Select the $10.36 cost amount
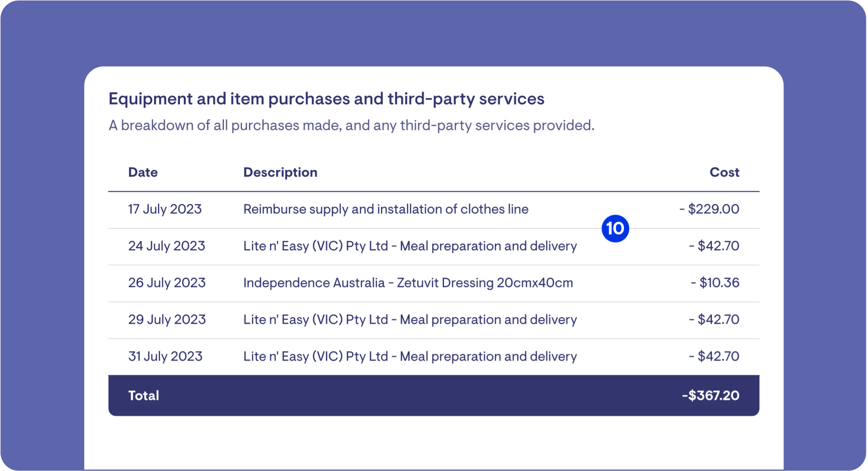868x471 pixels. coord(715,283)
